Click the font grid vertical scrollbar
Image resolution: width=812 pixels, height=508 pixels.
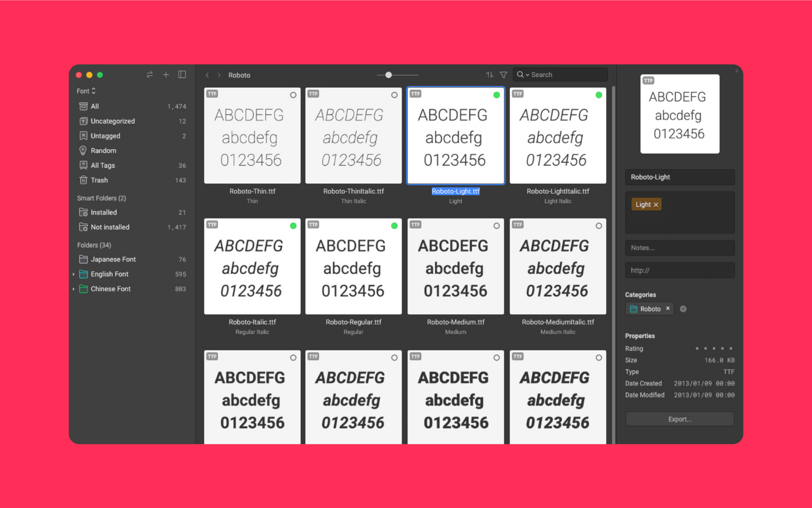point(613,264)
